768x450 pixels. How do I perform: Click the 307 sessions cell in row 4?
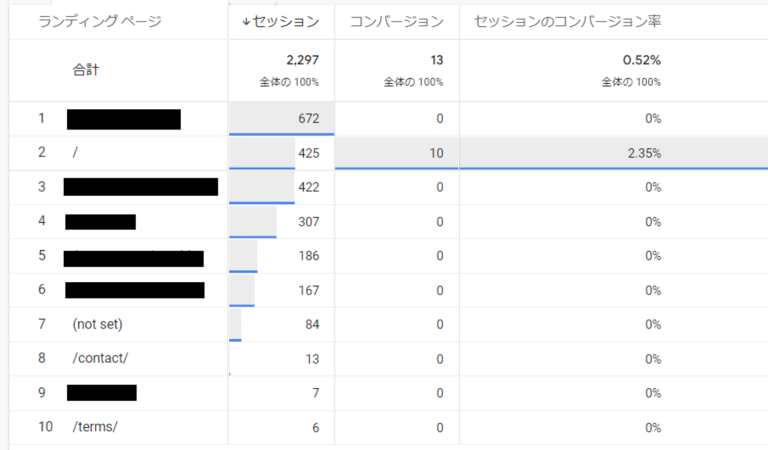coord(308,222)
